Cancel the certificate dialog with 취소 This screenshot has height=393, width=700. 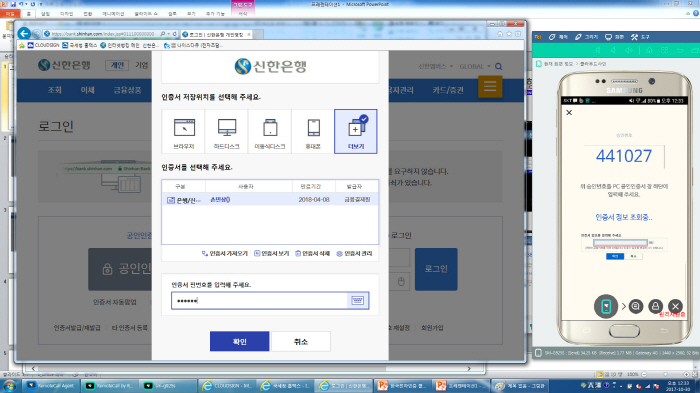click(x=300, y=341)
